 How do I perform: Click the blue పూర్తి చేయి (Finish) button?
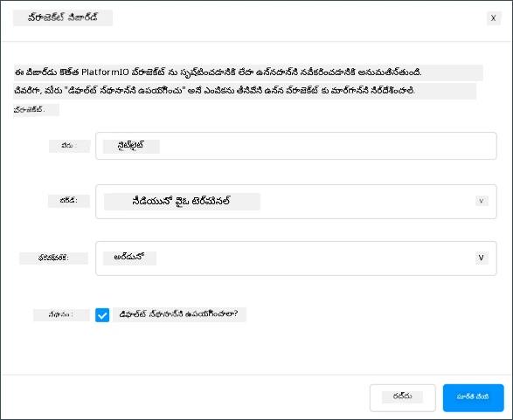(473, 397)
